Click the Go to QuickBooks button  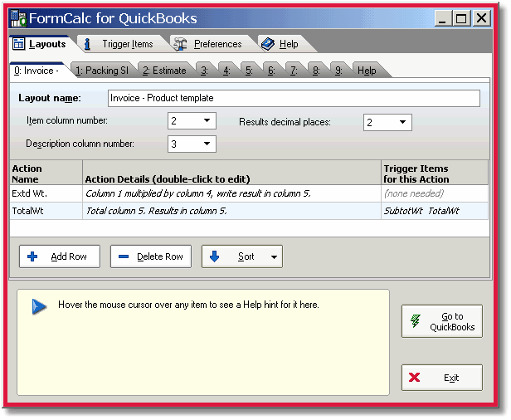tap(442, 321)
